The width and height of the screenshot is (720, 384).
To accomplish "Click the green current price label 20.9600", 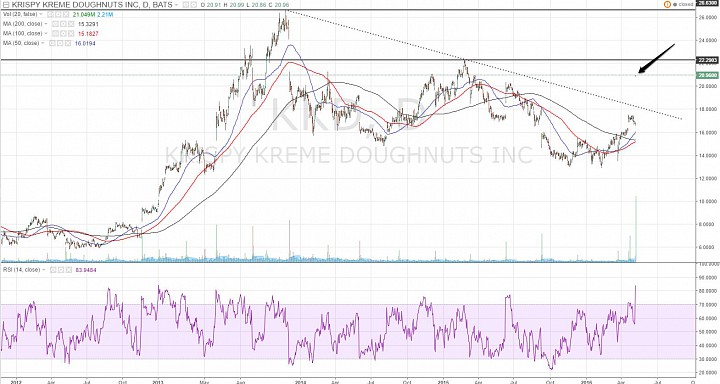I will coord(708,75).
